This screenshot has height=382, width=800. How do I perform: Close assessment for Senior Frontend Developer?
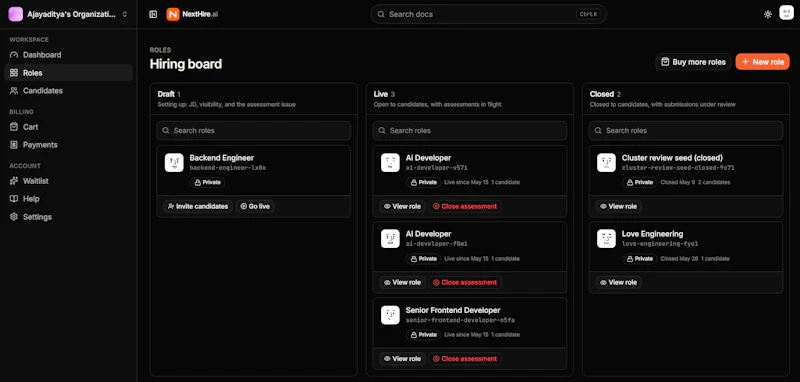(465, 359)
